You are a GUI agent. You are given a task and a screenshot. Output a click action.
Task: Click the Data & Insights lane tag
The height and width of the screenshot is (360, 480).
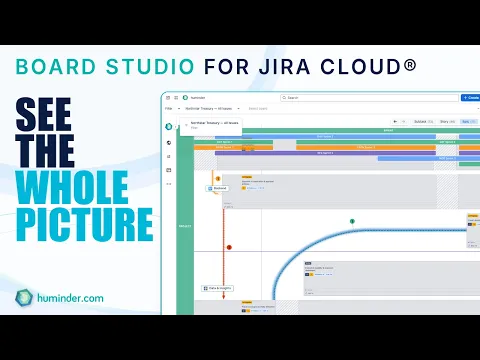pyautogui.click(x=217, y=288)
